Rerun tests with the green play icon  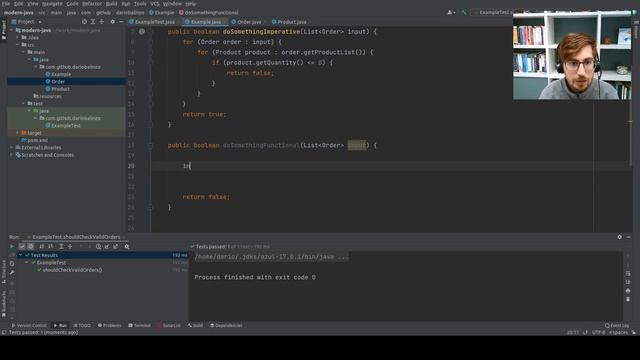tap(12, 247)
